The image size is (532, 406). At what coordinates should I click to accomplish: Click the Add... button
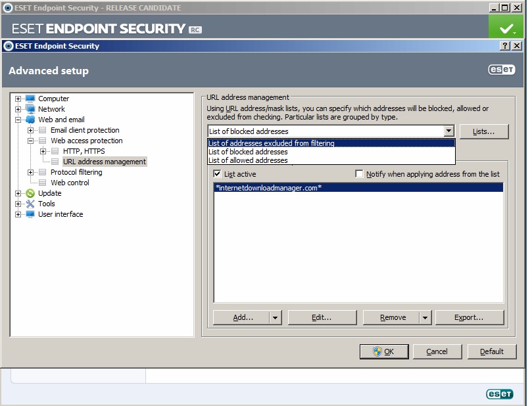pyautogui.click(x=241, y=317)
